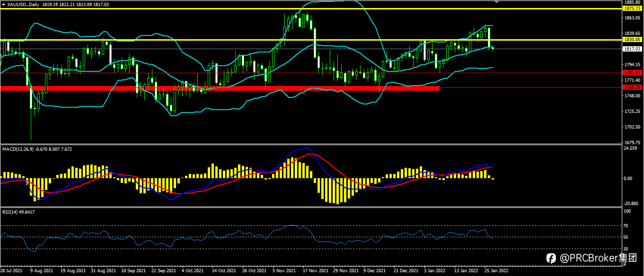Screen dimensions: 644x276
Task: Select the yellow horizontal line at 1830.05
Action: click(x=310, y=40)
